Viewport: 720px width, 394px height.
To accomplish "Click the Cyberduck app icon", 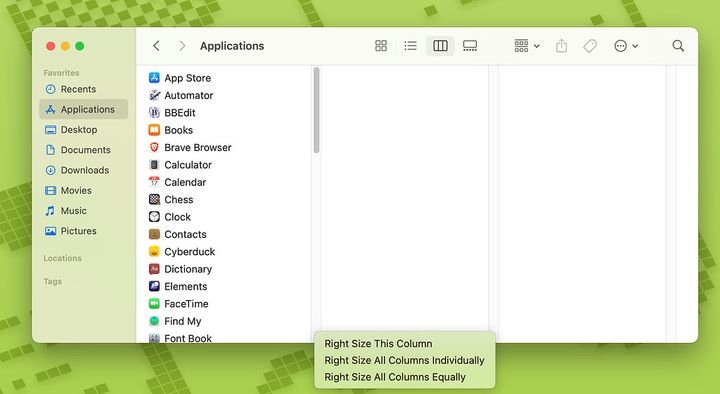I will click(x=154, y=252).
